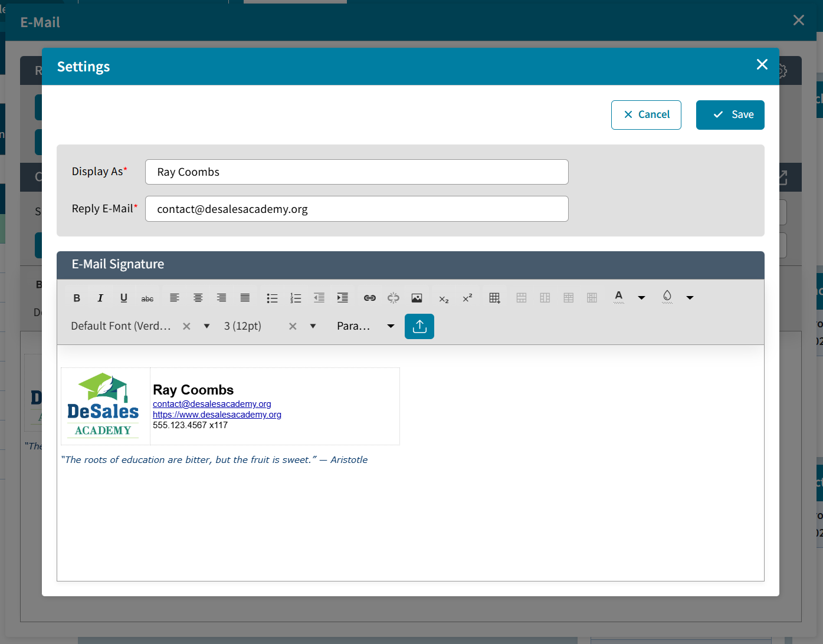
Task: Insert an image into the signature
Action: click(x=417, y=297)
